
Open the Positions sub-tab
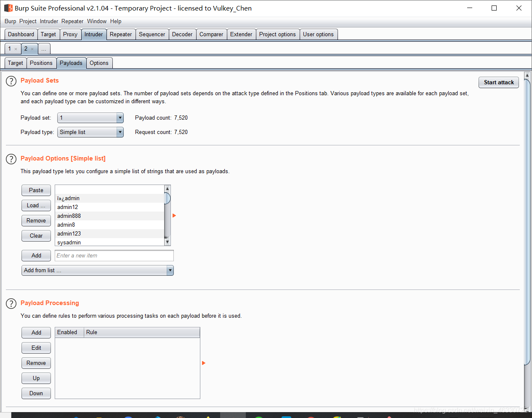tap(41, 63)
